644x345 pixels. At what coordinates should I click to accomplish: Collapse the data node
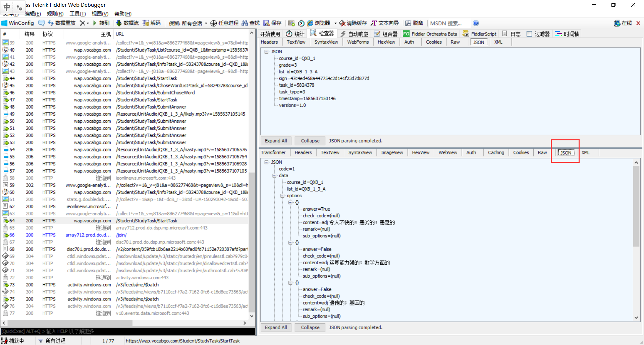tap(274, 176)
